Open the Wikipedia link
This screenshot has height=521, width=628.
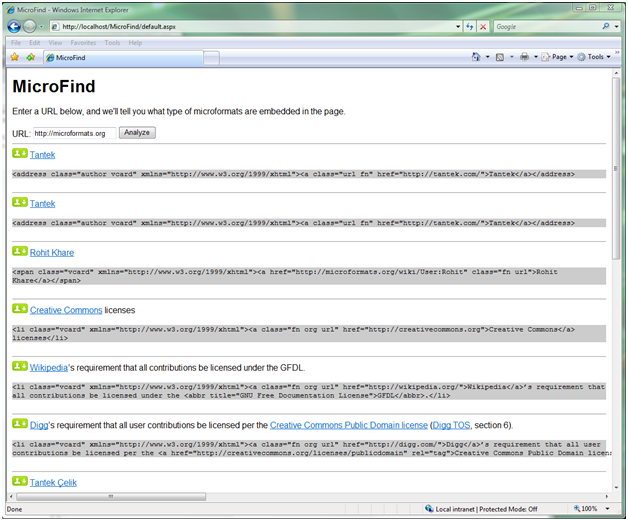49,368
